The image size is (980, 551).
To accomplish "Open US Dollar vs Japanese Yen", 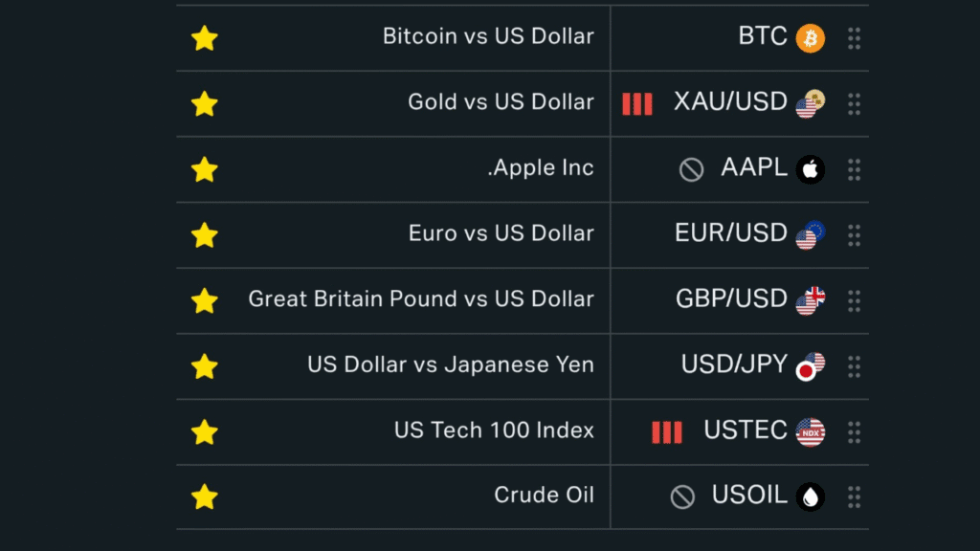I will pyautogui.click(x=450, y=364).
